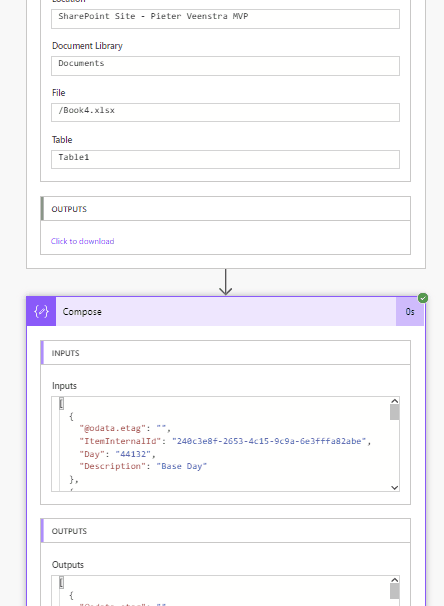
Task: Collapse the Compose OUTPUTS section header
Action: point(225,531)
